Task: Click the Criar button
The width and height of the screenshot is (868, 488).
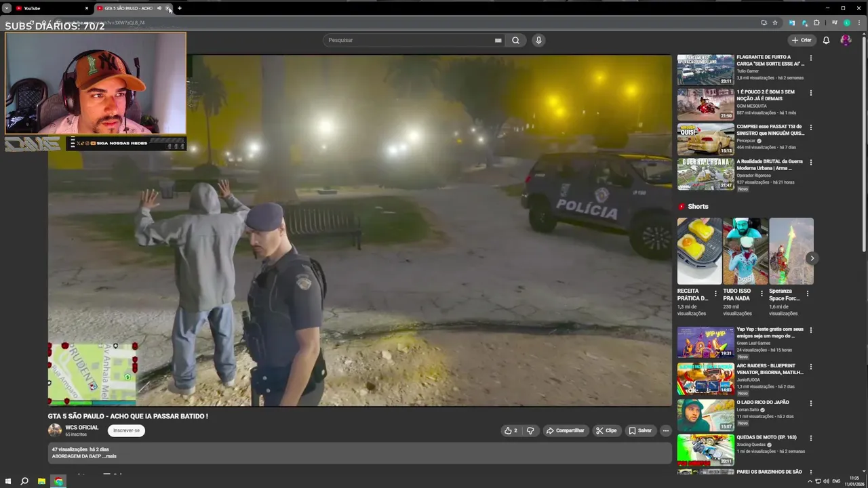Action: (801, 40)
